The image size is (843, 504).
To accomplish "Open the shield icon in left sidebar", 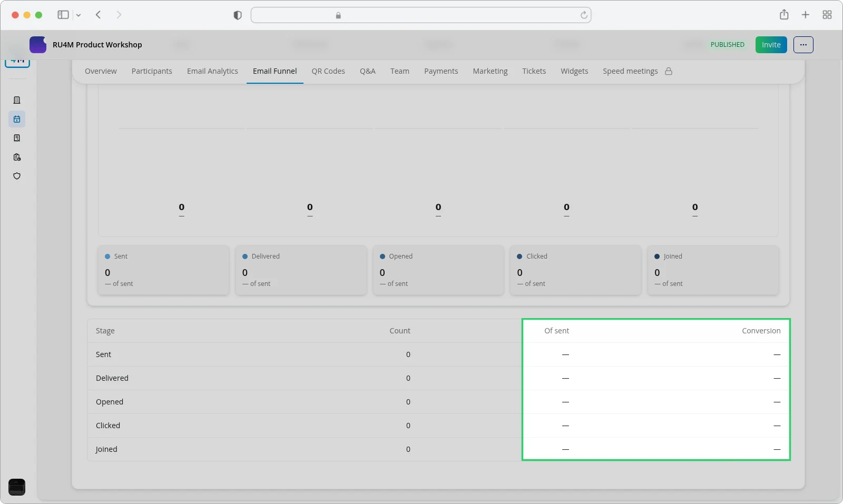I will click(x=17, y=176).
